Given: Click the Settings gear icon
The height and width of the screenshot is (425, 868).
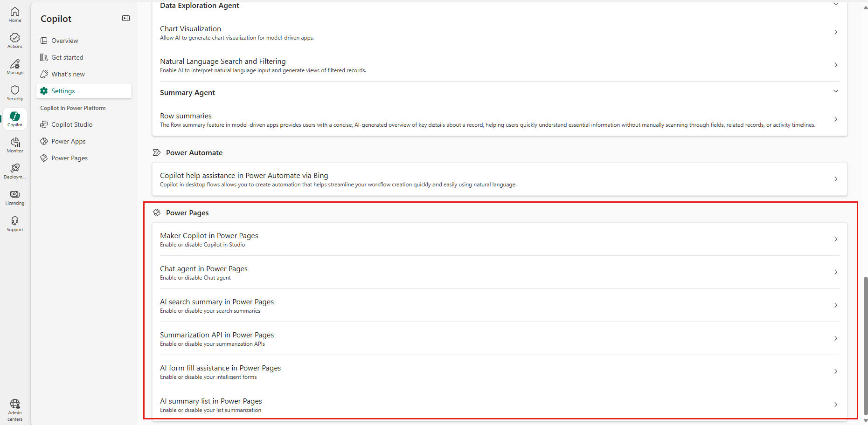Looking at the screenshot, I should pos(44,91).
